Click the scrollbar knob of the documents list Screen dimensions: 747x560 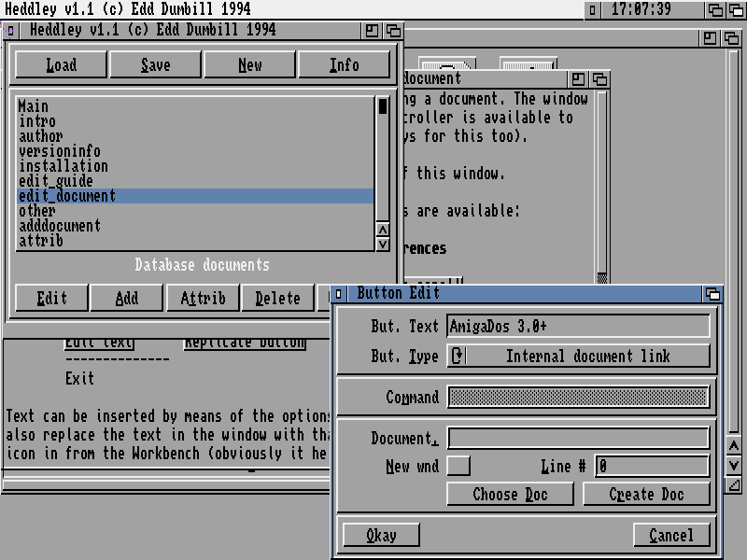(383, 105)
